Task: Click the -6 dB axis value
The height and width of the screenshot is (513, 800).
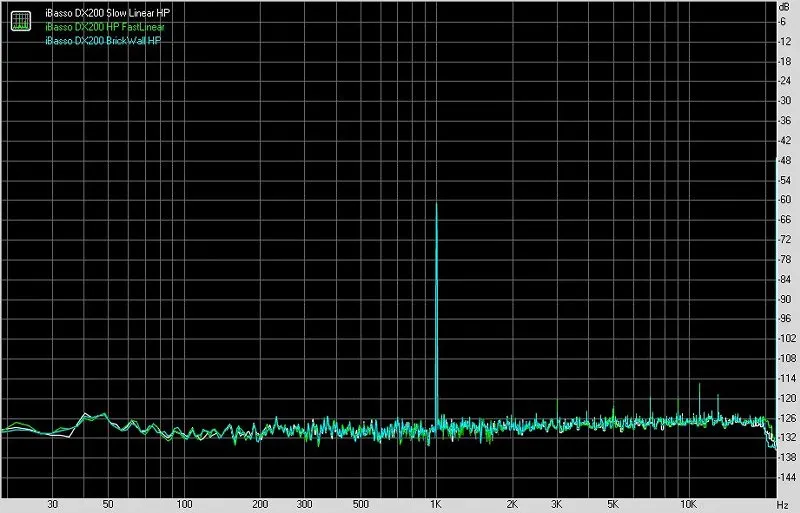Action: click(783, 21)
